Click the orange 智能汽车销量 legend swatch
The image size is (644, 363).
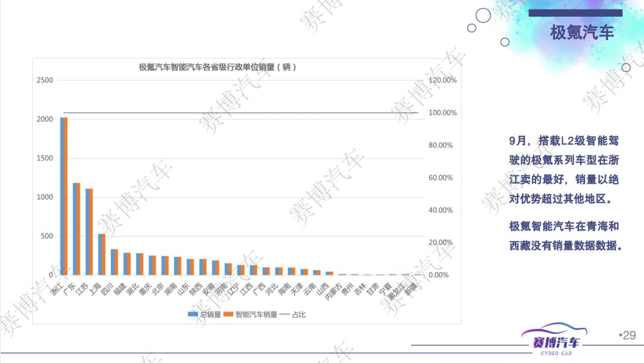(228, 315)
